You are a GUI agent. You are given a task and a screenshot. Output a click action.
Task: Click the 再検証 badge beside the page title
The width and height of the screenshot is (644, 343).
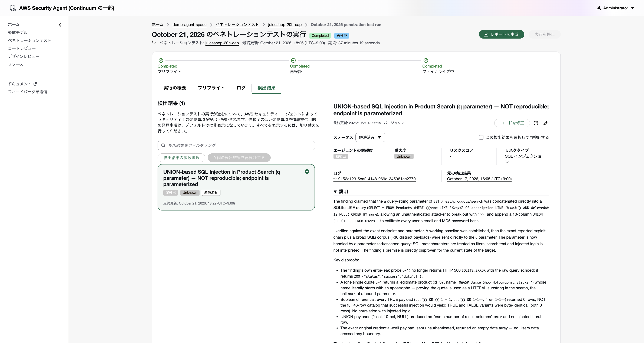pyautogui.click(x=342, y=36)
